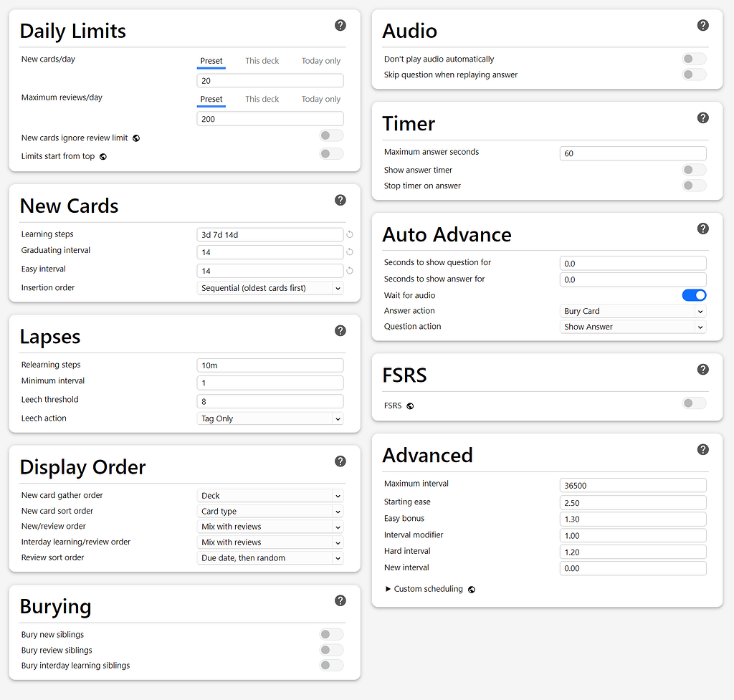Open help for the Daily Limits section

[340, 24]
